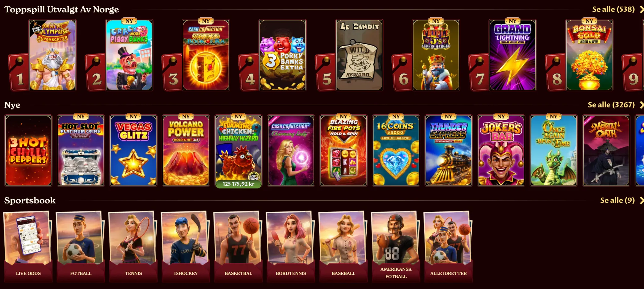Select the Bonsai Gold game tile
Viewport: 644px width, 289px height.
(x=589, y=55)
